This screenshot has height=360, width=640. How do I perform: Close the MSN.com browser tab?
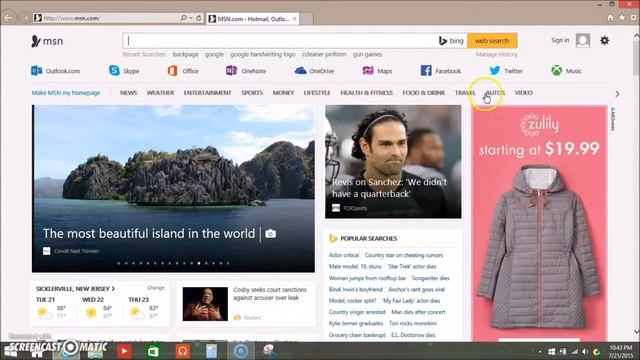[295, 19]
